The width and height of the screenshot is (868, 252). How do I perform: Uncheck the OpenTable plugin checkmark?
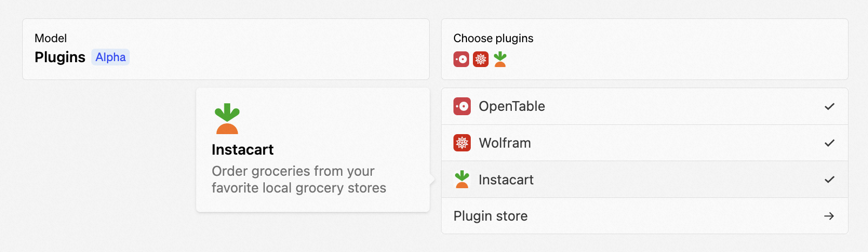click(830, 107)
